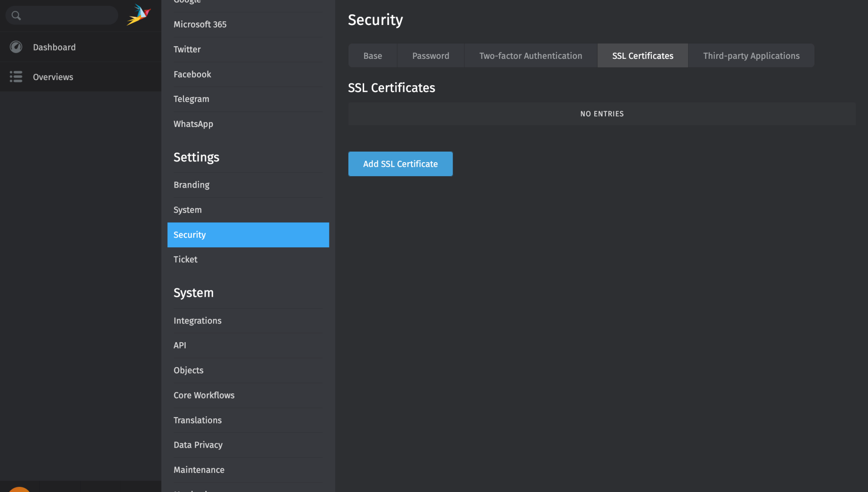Open the API settings page

pyautogui.click(x=180, y=345)
